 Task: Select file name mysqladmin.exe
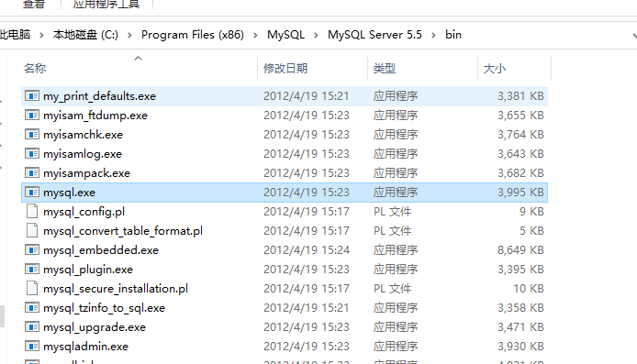pos(85,347)
